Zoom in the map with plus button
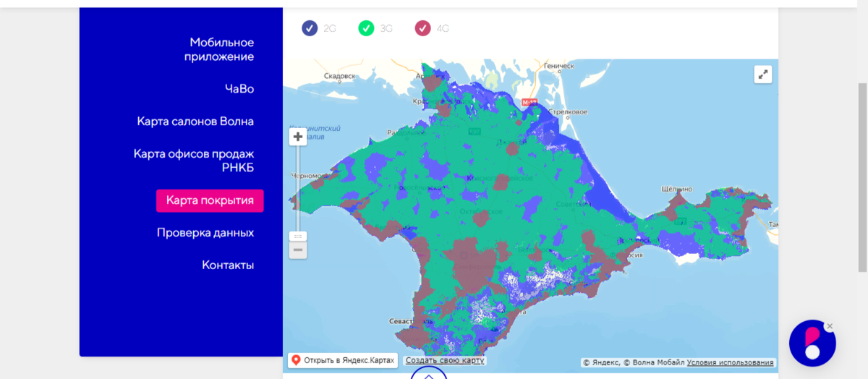 [x=298, y=137]
